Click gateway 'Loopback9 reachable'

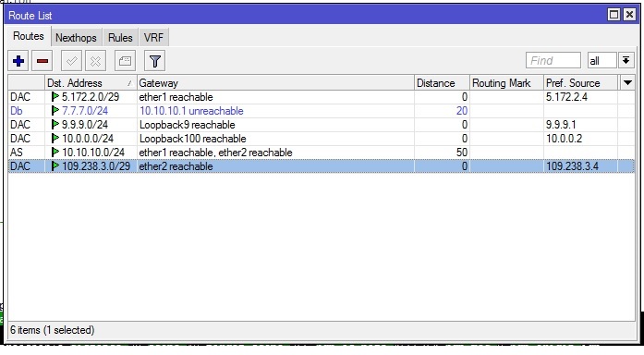(x=188, y=125)
